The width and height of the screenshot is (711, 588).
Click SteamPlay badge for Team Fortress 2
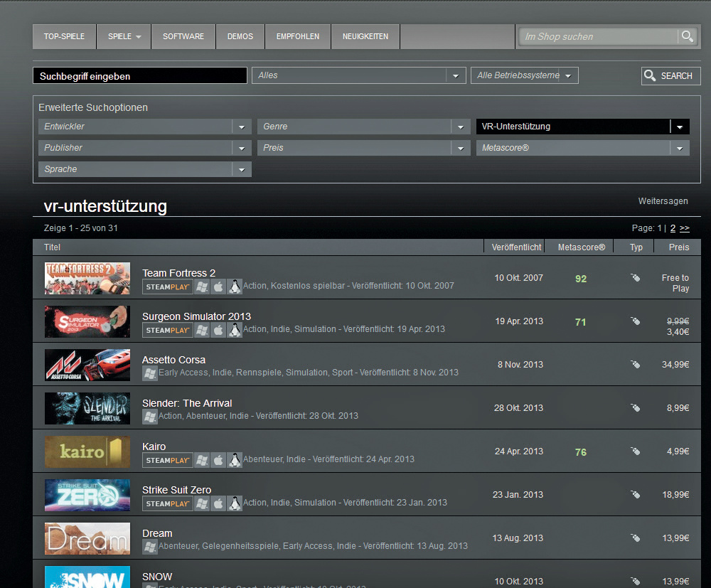(x=167, y=287)
